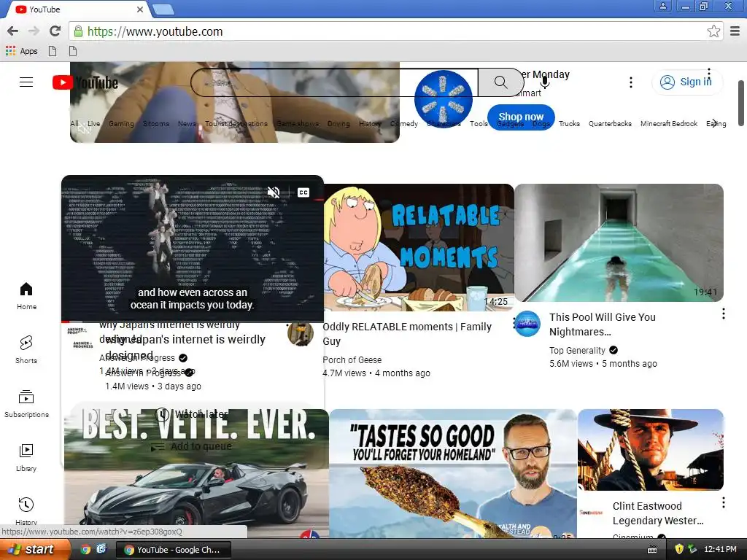747x560 pixels.
Task: Close the YouTube browser tab
Action: pos(140,9)
